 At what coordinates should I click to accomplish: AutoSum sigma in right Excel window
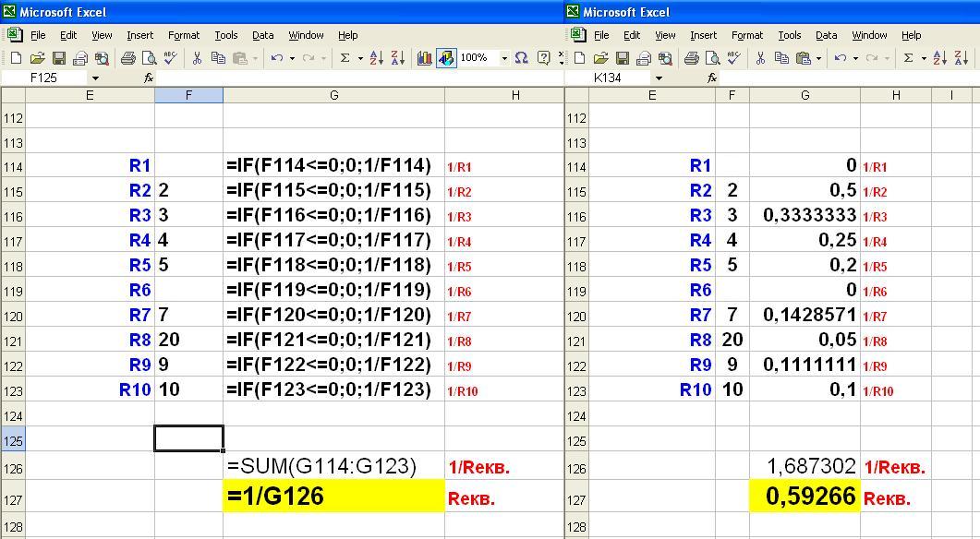tap(908, 58)
